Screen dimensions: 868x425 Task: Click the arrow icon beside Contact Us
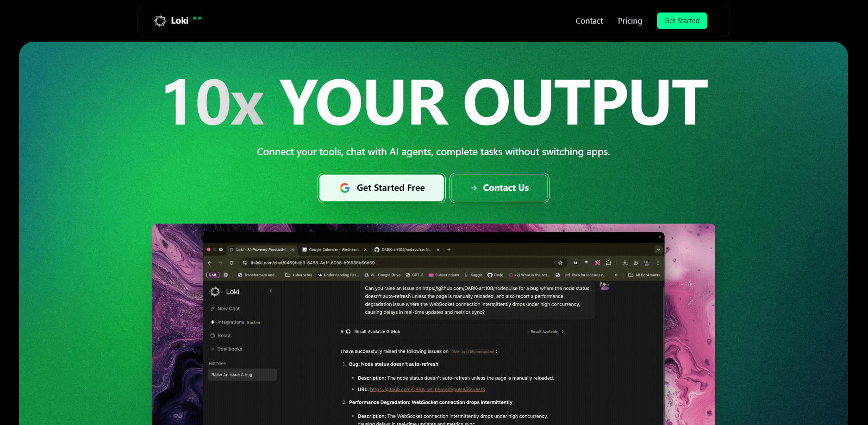(474, 188)
